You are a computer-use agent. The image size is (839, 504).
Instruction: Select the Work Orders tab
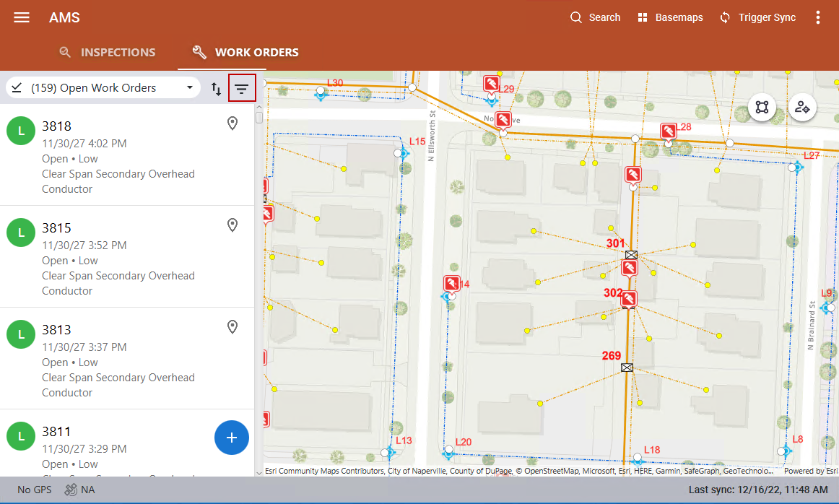[245, 53]
